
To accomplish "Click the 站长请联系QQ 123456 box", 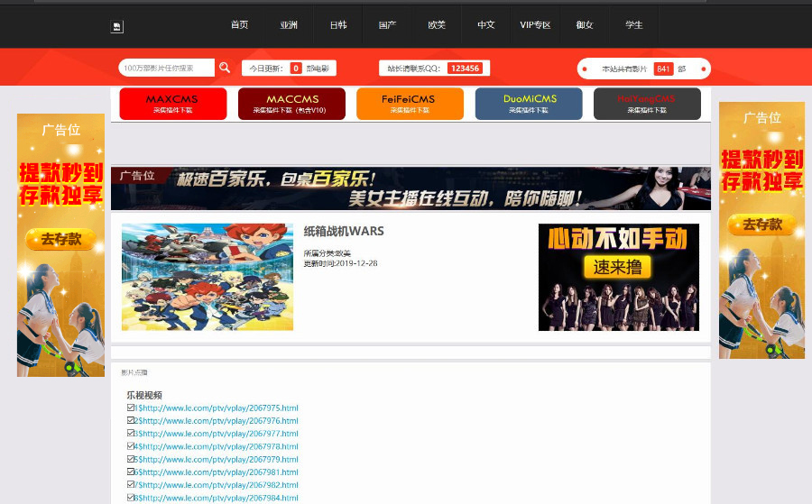I will tap(435, 69).
